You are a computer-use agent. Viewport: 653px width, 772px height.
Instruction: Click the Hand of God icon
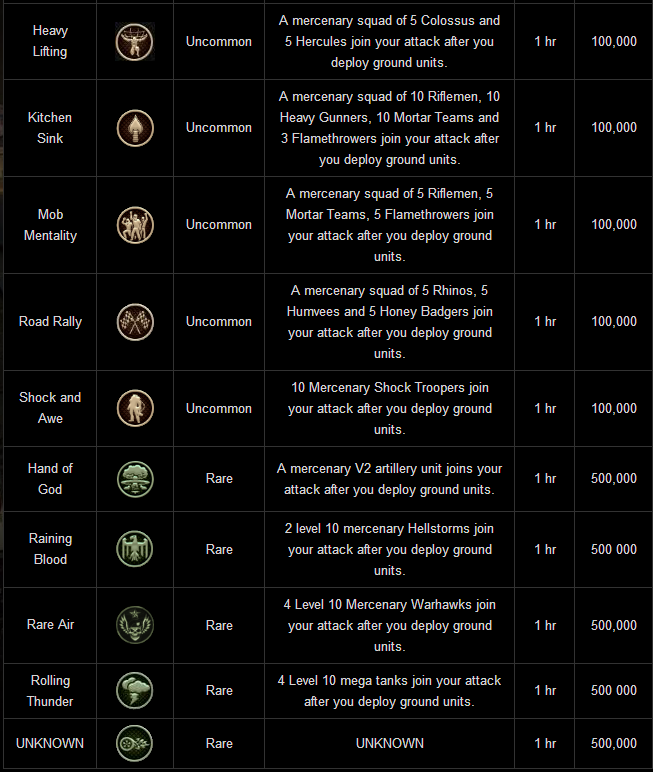click(135, 478)
